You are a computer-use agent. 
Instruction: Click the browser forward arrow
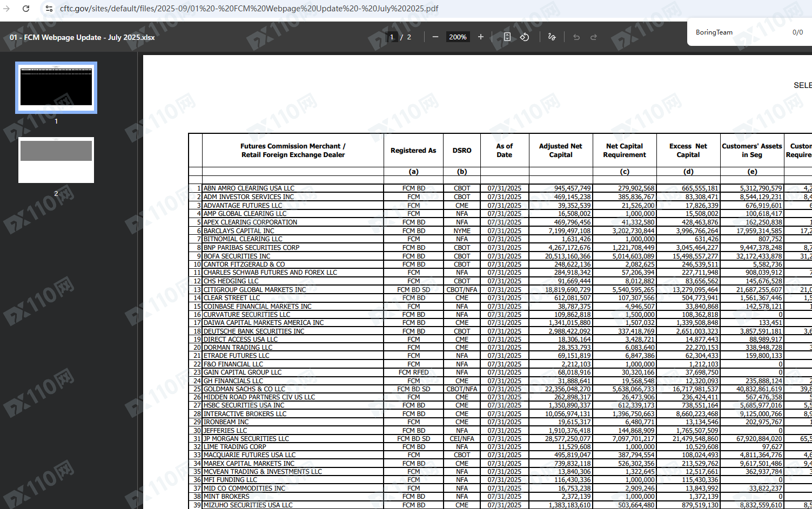tap(6, 9)
